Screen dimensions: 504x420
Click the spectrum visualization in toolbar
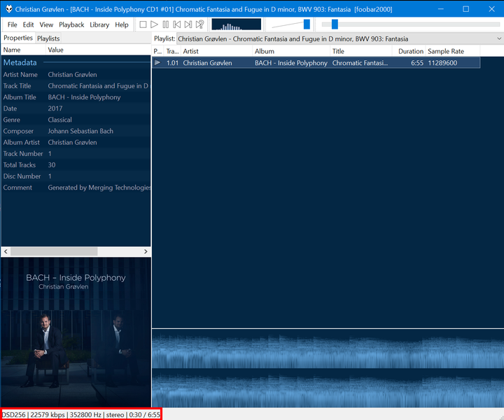pyautogui.click(x=237, y=24)
